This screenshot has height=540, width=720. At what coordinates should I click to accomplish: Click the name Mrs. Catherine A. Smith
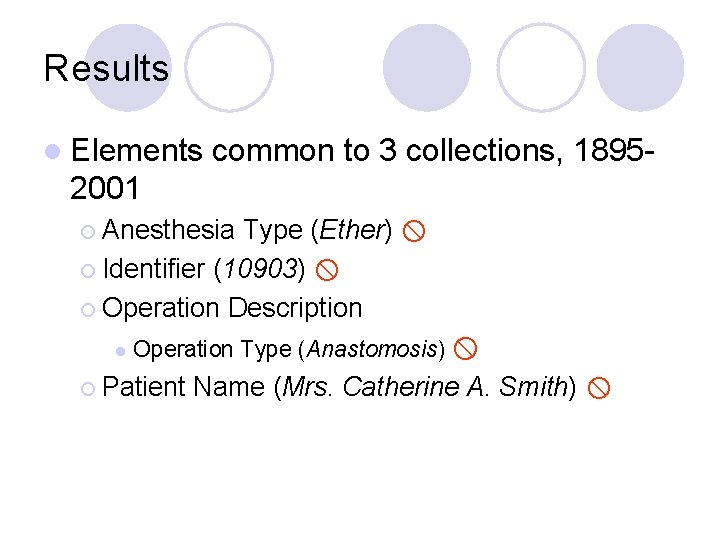pyautogui.click(x=425, y=386)
